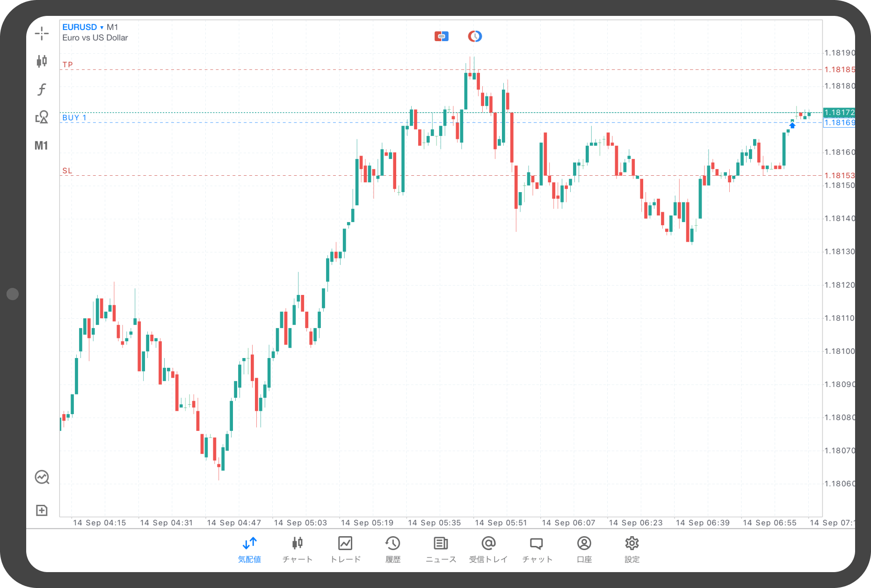
Task: Select the crosshair tool
Action: [42, 33]
